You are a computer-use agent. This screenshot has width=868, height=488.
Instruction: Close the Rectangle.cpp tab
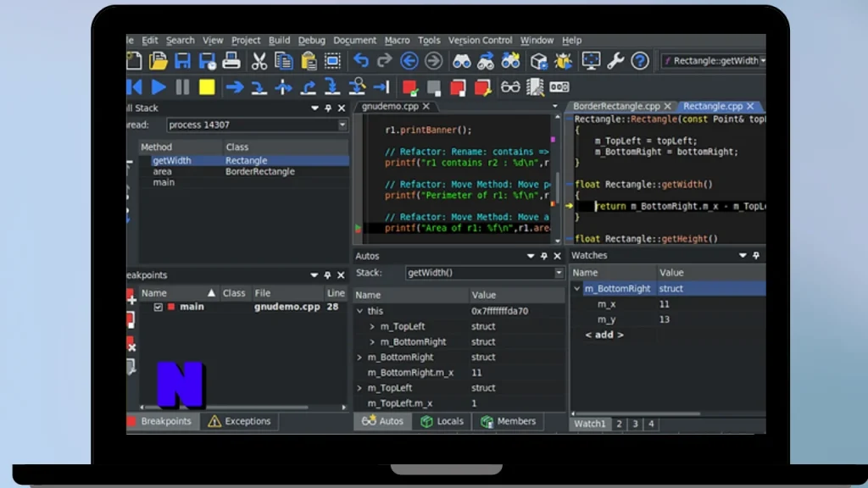(750, 106)
